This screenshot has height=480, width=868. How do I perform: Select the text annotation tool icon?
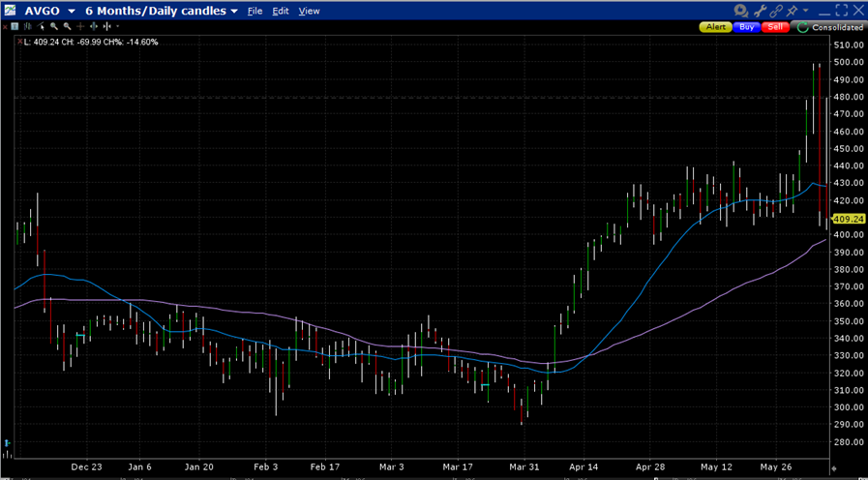pyautogui.click(x=15, y=26)
